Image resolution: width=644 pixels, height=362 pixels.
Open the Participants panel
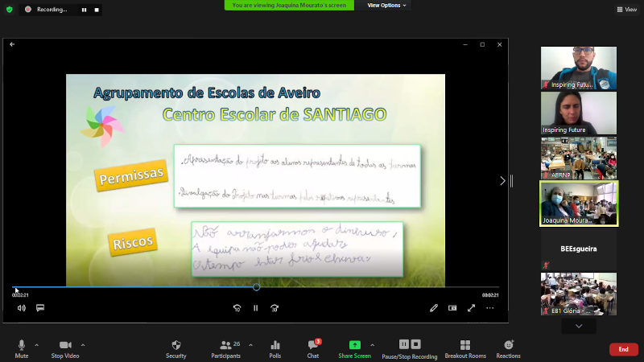click(x=226, y=349)
